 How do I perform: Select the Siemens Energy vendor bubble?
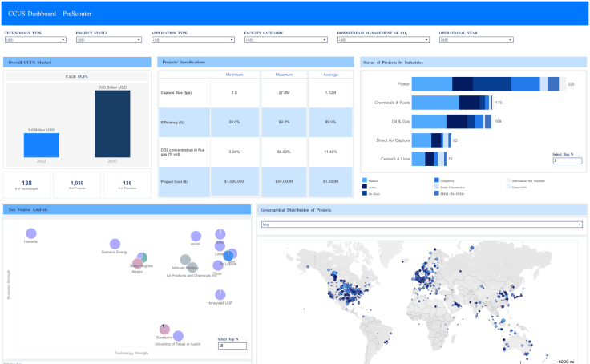115,245
